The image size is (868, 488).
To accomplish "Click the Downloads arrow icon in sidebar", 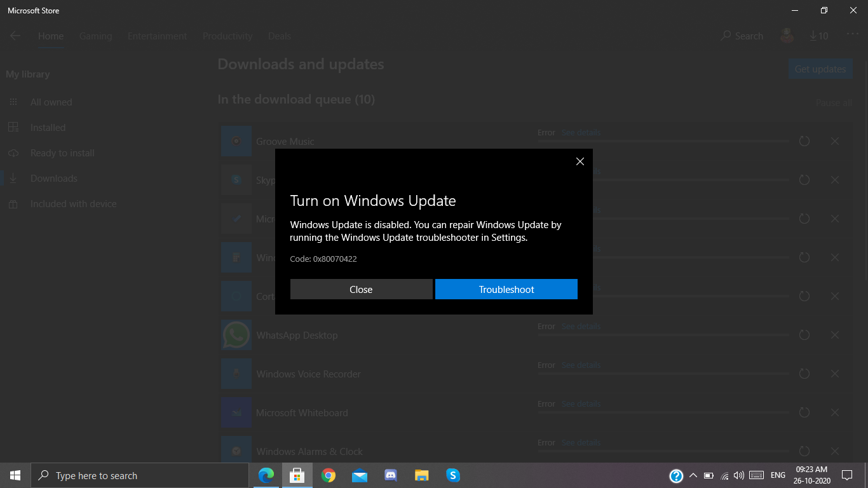I will tap(13, 179).
